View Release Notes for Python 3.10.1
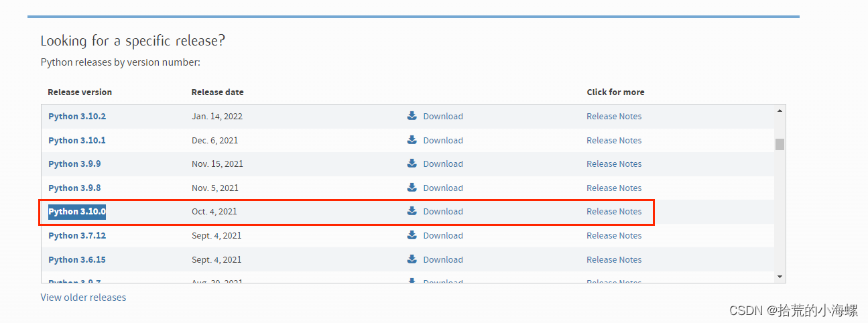Viewport: 868px width, 323px height. [x=614, y=140]
